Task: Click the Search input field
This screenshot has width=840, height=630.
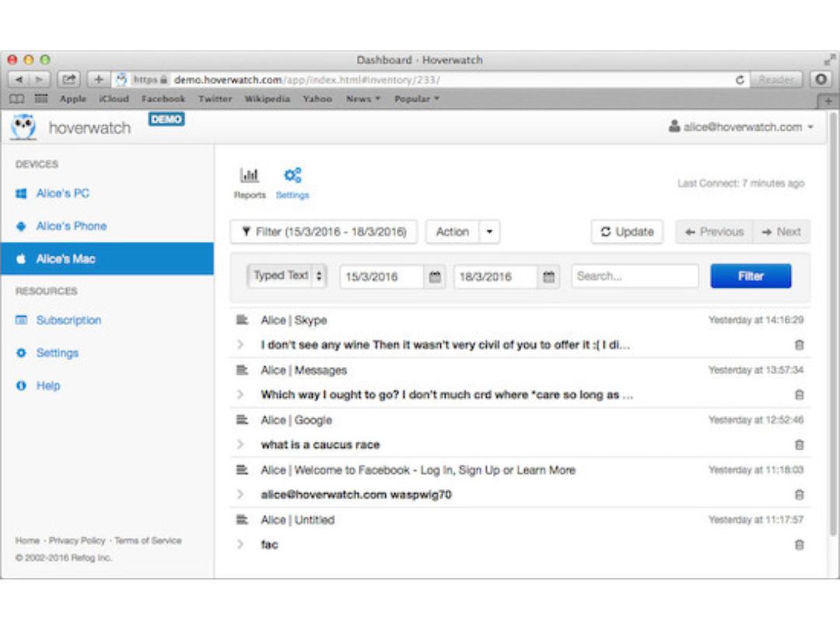Action: click(x=635, y=276)
